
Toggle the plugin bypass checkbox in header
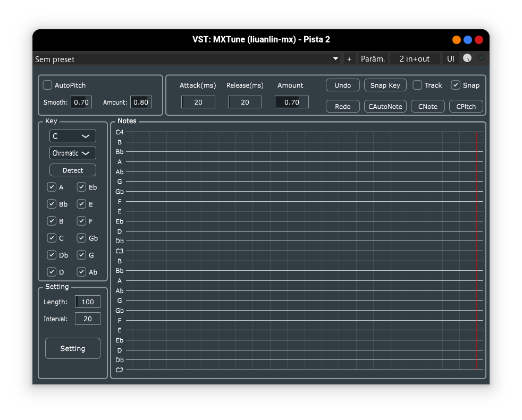click(x=481, y=58)
